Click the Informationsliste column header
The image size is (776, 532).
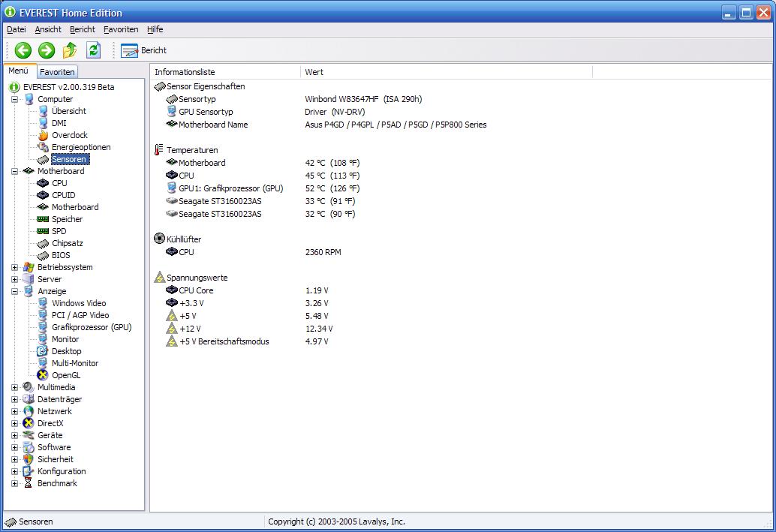(226, 72)
